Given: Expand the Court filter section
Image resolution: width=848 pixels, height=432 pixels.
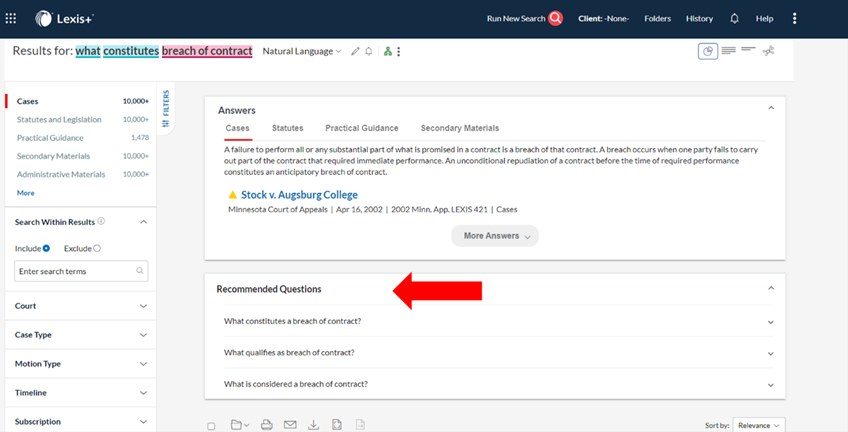Looking at the screenshot, I should pyautogui.click(x=81, y=306).
